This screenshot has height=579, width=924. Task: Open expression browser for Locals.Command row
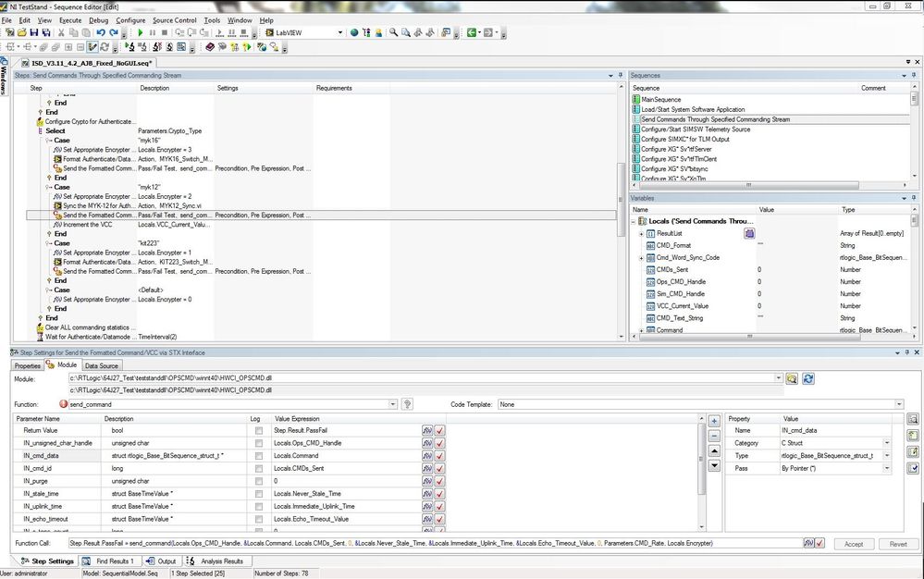point(427,456)
